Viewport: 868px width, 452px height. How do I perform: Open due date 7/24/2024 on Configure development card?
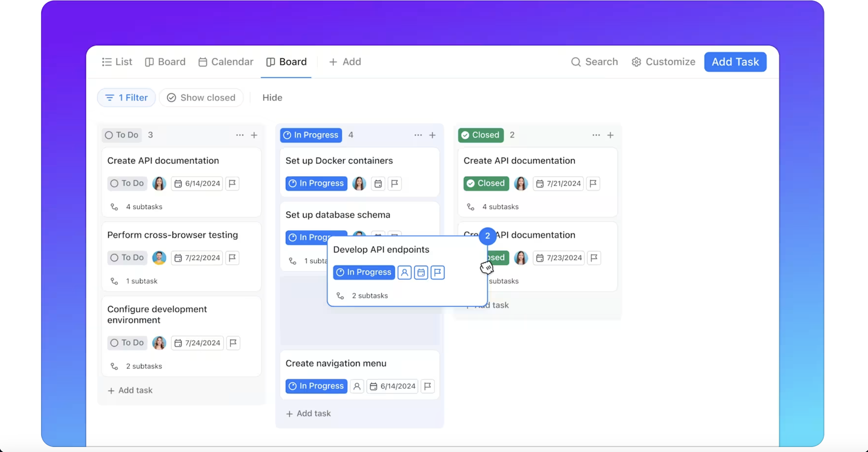tap(198, 343)
